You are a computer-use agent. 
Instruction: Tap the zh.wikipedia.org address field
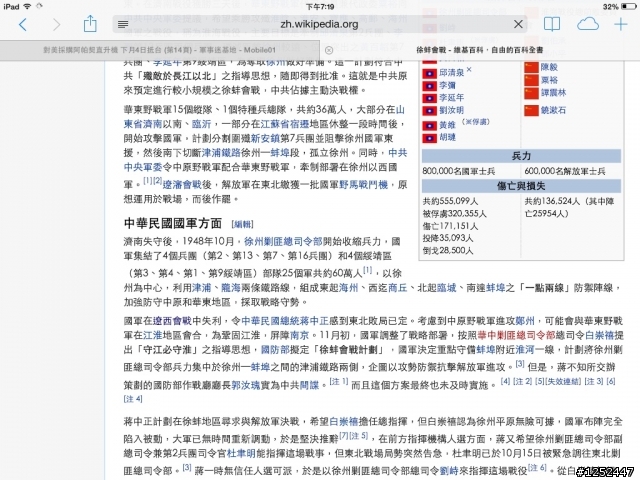[x=319, y=24]
